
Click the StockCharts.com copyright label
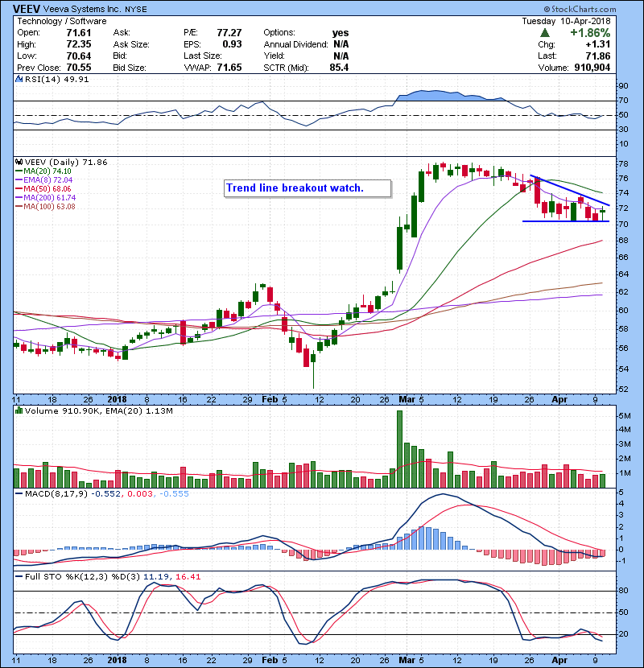point(580,9)
